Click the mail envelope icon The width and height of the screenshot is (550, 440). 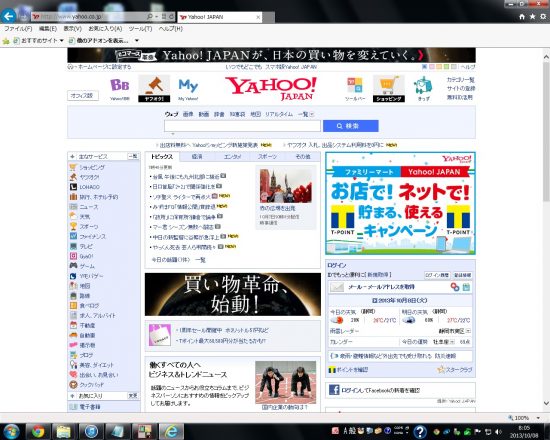(337, 287)
